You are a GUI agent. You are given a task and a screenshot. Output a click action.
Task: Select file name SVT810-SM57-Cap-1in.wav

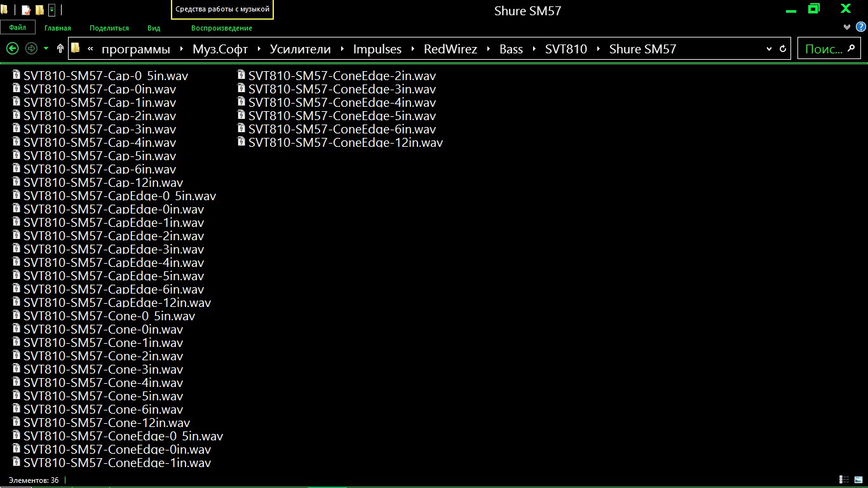coord(100,102)
